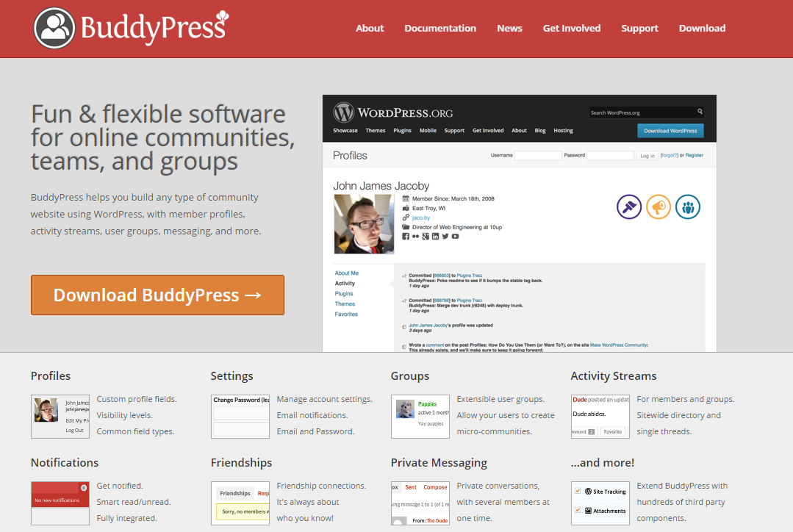This screenshot has height=532, width=793.
Task: Open the Get Involved menu item
Action: 572,29
